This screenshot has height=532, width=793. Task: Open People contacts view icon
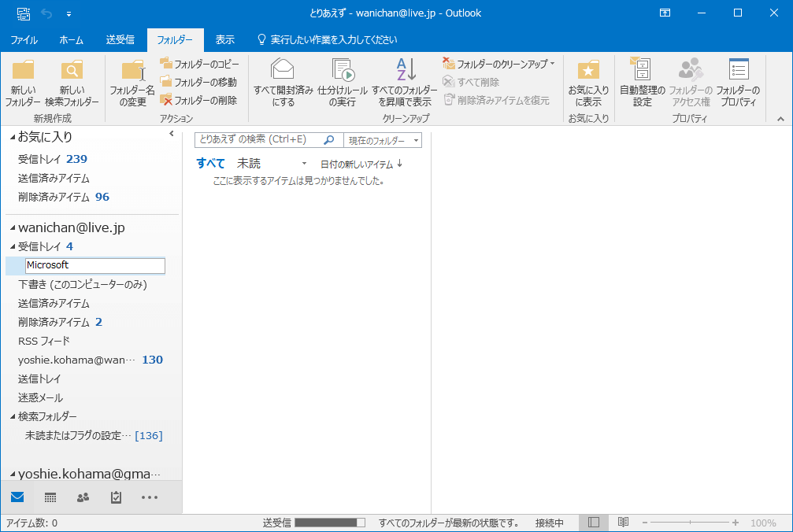[x=83, y=497]
